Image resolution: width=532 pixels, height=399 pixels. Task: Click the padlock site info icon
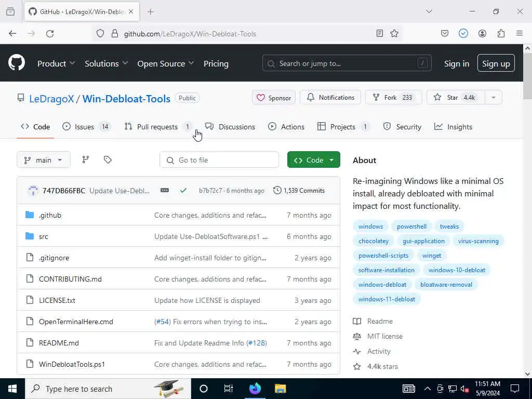pyautogui.click(x=115, y=33)
